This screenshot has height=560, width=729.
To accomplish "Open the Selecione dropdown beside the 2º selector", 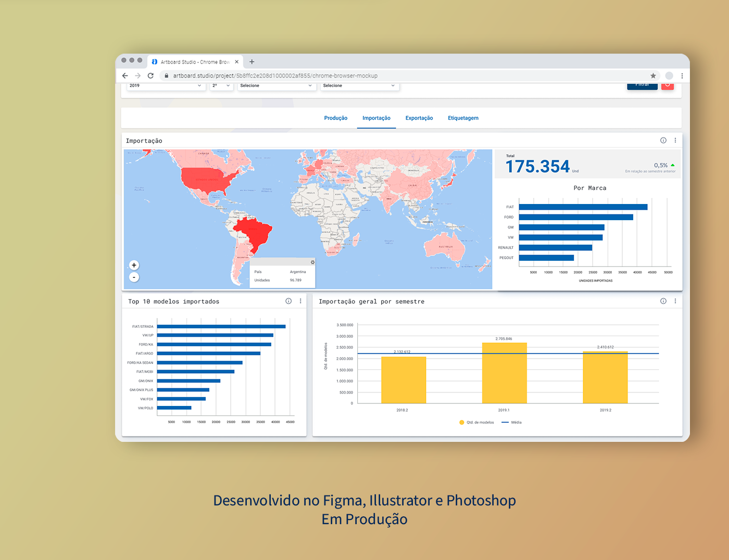I will [276, 86].
